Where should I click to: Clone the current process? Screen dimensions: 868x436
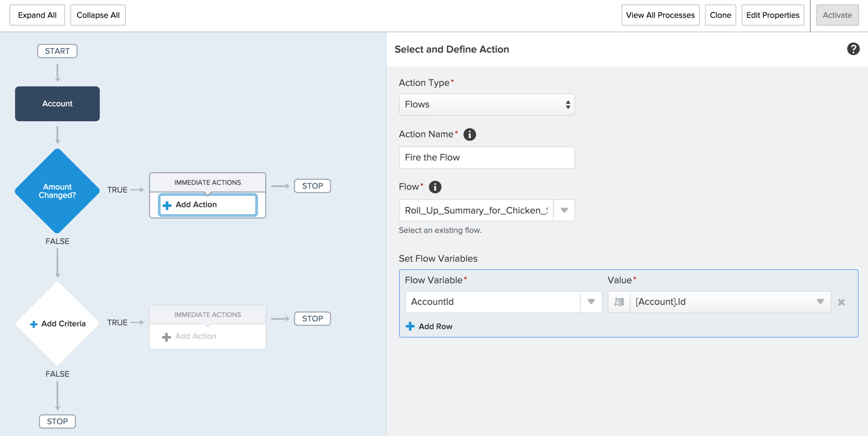point(720,15)
